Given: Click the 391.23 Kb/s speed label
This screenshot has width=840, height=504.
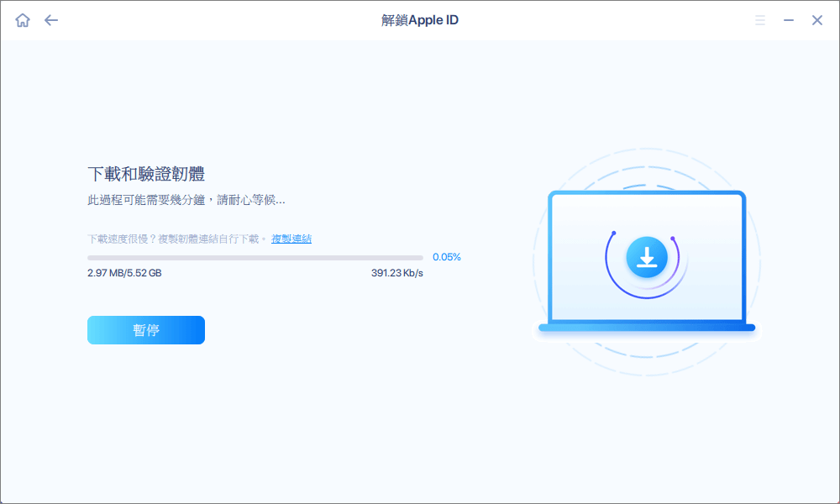Looking at the screenshot, I should point(398,272).
